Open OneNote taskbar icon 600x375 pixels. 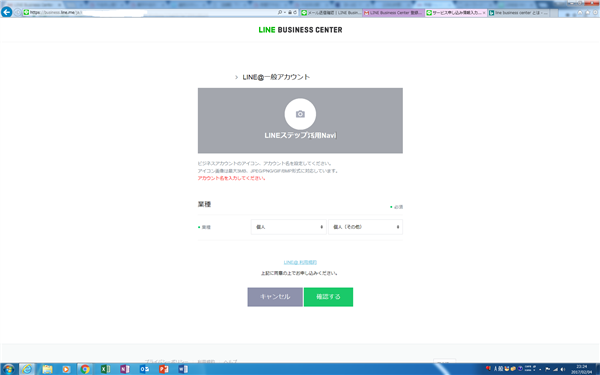point(125,369)
